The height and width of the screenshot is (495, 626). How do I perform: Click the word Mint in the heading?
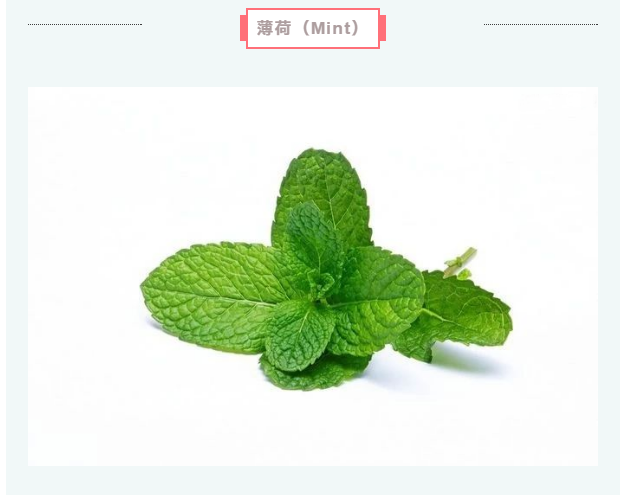point(330,28)
